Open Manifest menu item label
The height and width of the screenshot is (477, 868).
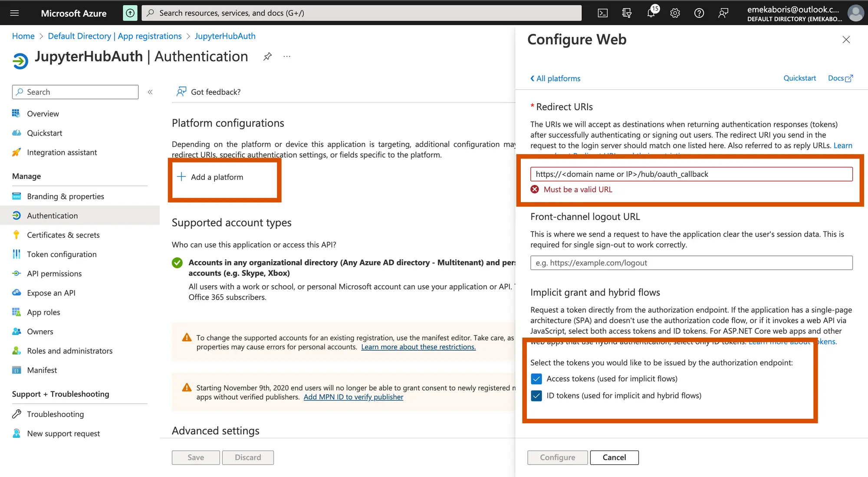(42, 370)
